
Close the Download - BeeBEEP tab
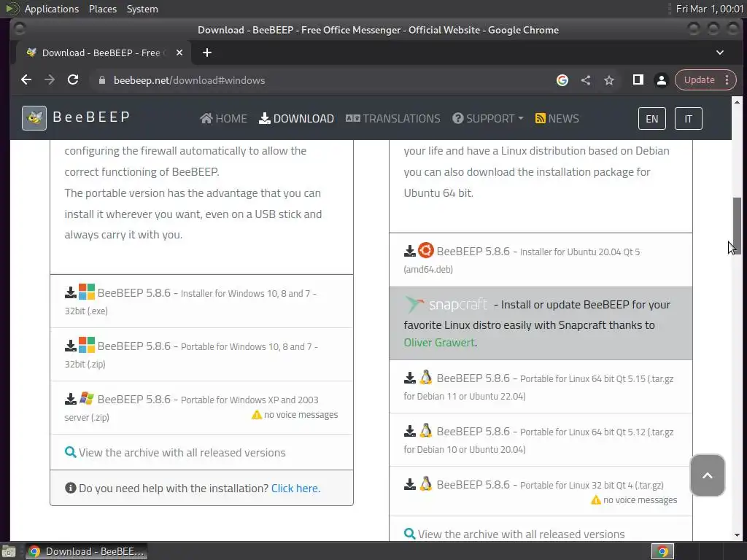tap(179, 52)
